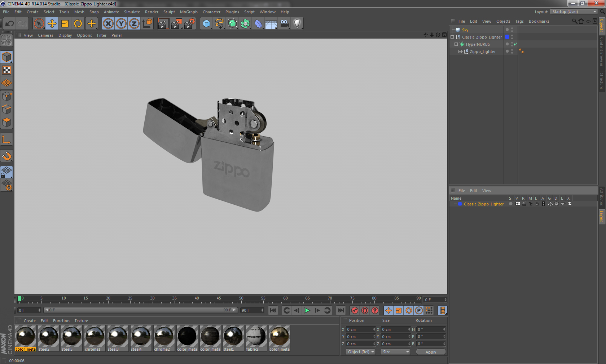Switch to Polygons mode

click(6, 123)
